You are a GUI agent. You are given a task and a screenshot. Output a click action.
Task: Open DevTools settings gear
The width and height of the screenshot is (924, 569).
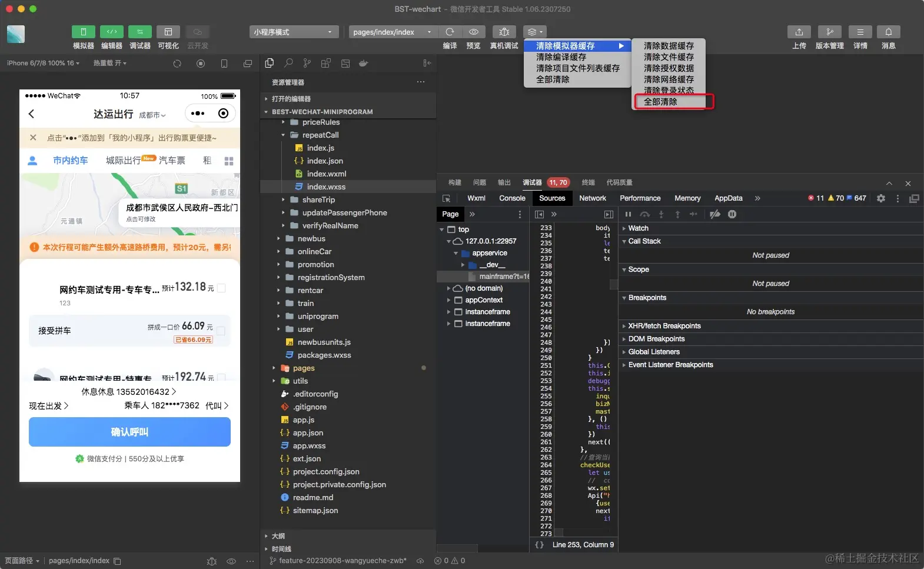pyautogui.click(x=881, y=198)
